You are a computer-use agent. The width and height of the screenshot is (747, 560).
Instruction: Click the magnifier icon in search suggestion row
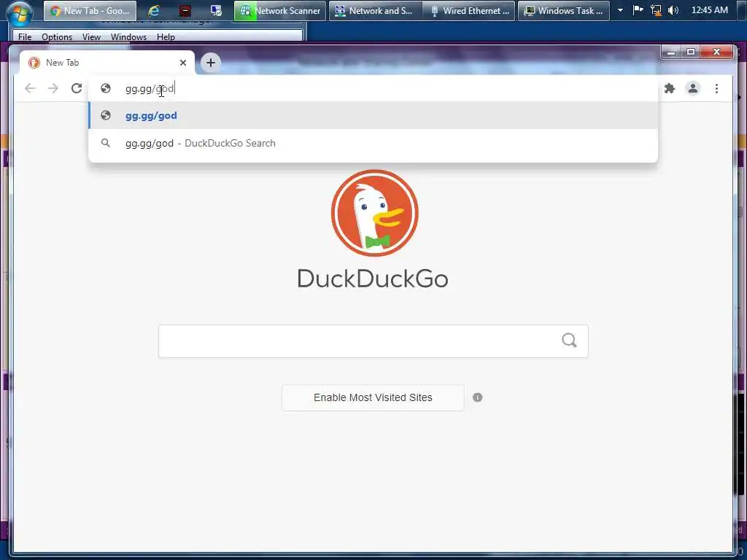(106, 143)
